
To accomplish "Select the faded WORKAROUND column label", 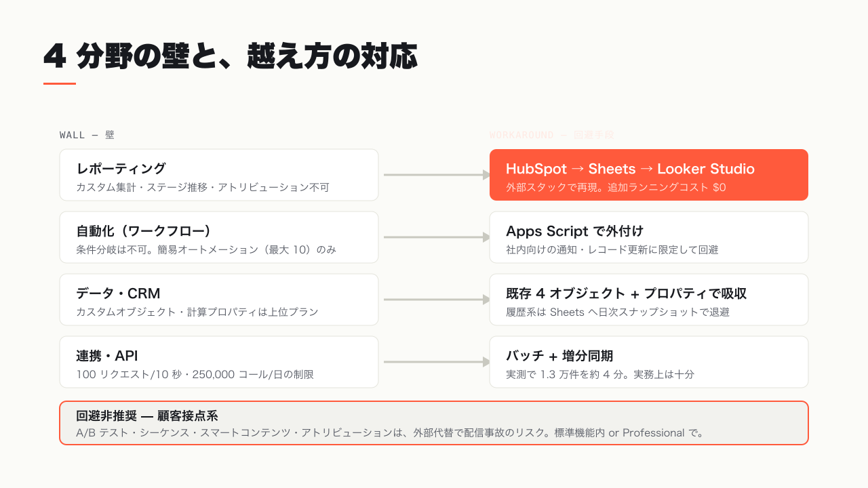I will coord(551,135).
